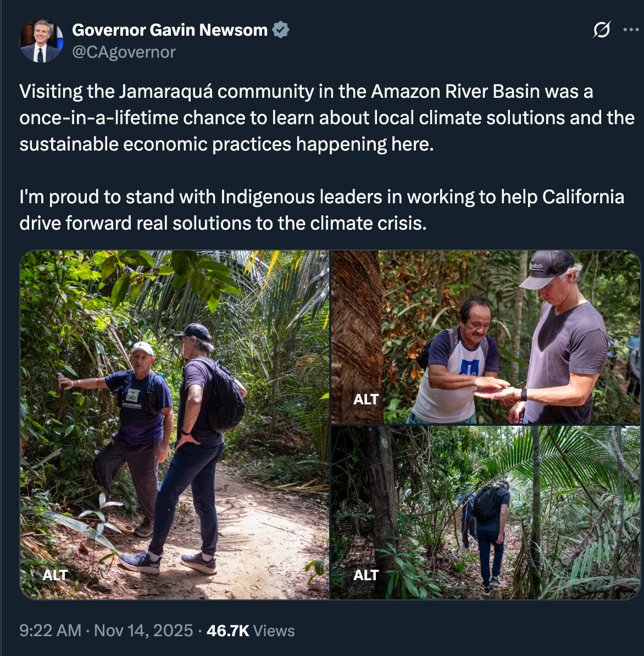Open the @CAgovernor handle link

tap(124, 52)
